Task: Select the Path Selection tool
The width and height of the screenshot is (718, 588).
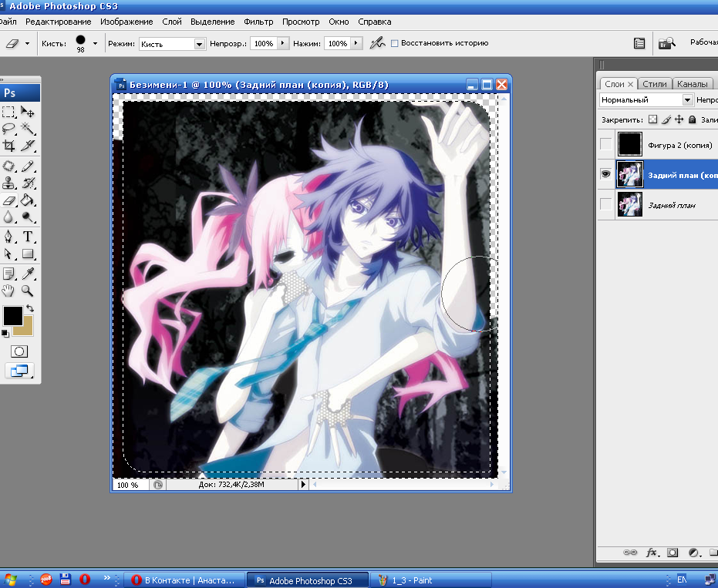Action: (8, 254)
